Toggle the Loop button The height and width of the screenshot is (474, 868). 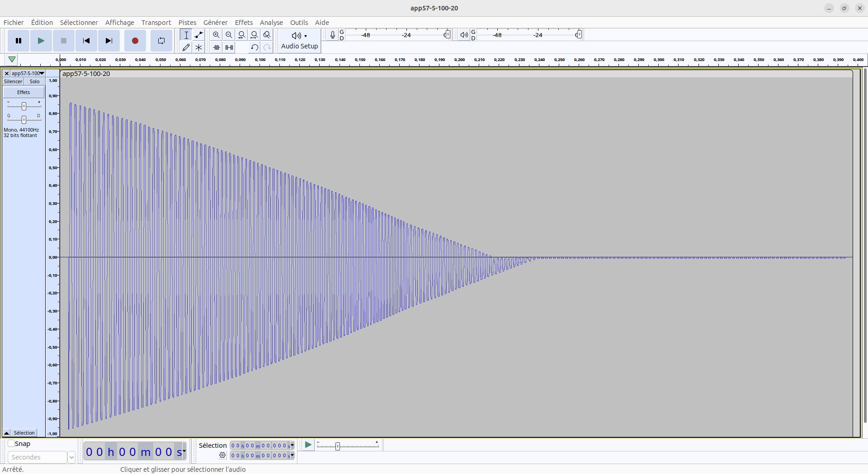(161, 41)
